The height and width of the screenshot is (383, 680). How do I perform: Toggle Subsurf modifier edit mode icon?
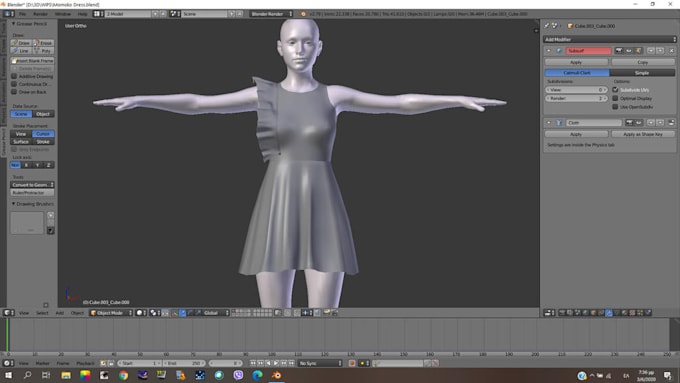638,51
